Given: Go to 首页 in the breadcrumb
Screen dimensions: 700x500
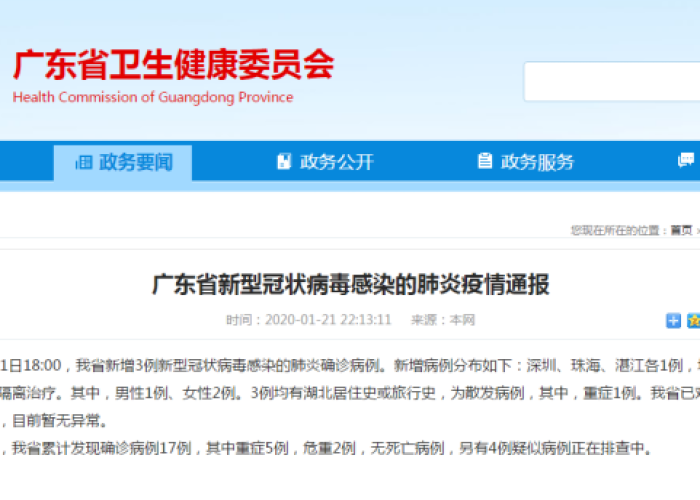Looking at the screenshot, I should coord(681,230).
